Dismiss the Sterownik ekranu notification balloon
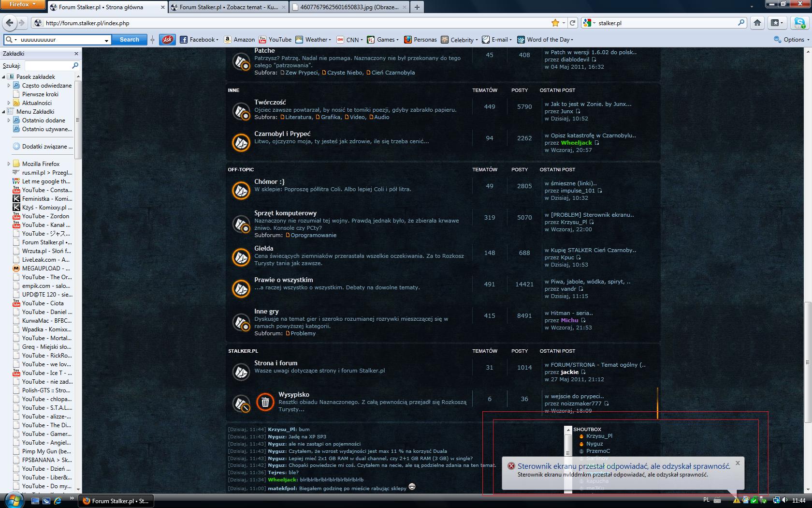This screenshot has width=812, height=508. [738, 463]
